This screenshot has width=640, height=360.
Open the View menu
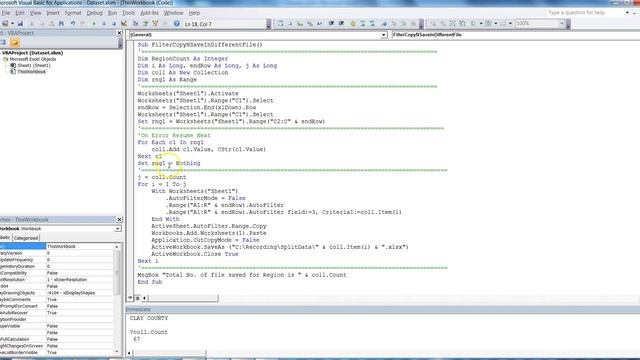[x=36, y=13]
